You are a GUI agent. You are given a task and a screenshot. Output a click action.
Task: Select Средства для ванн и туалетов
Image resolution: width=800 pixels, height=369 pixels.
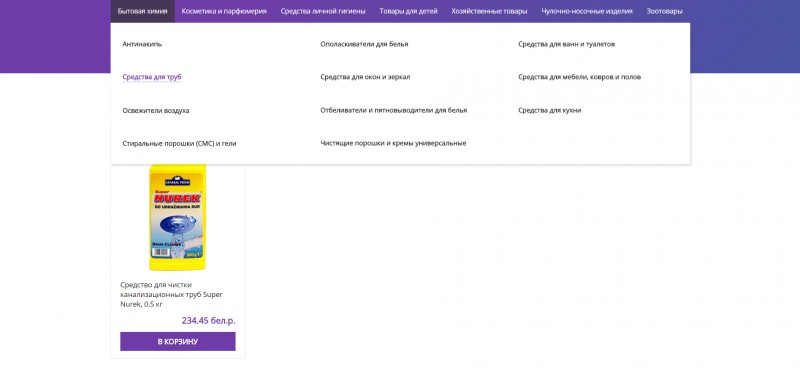tap(566, 44)
